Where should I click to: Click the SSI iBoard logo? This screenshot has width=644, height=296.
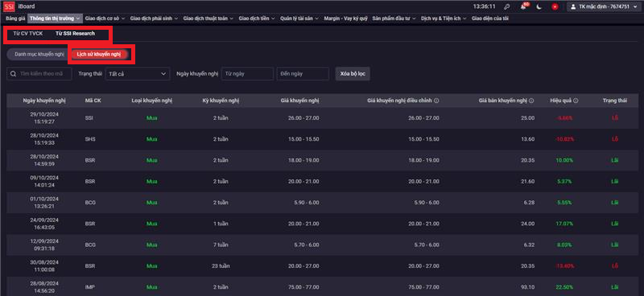coord(19,6)
